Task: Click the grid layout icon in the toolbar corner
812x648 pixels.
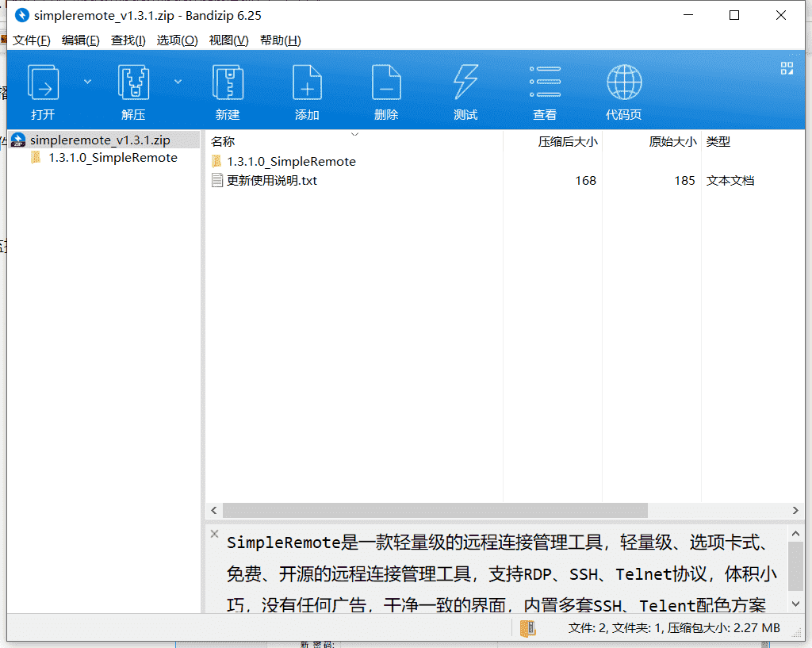Action: pyautogui.click(x=787, y=68)
